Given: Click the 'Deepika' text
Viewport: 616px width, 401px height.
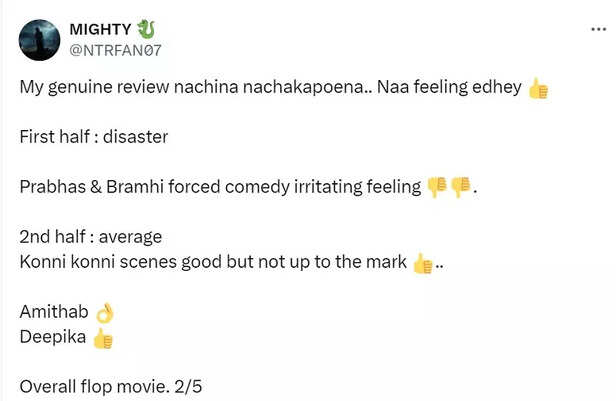Looking at the screenshot, I should (52, 339).
